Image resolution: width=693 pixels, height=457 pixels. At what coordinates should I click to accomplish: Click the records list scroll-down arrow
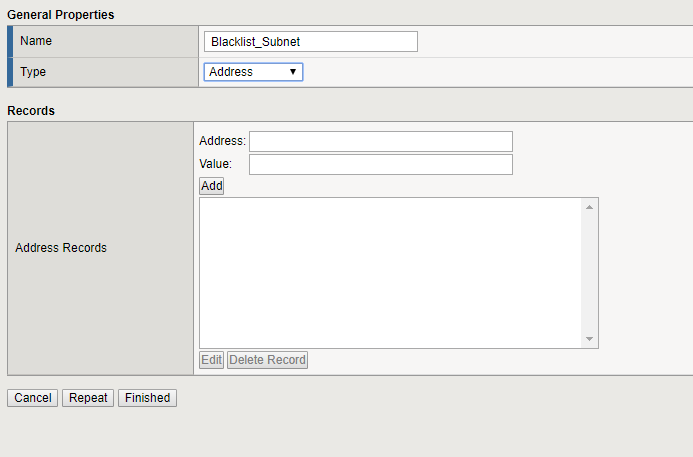click(590, 339)
